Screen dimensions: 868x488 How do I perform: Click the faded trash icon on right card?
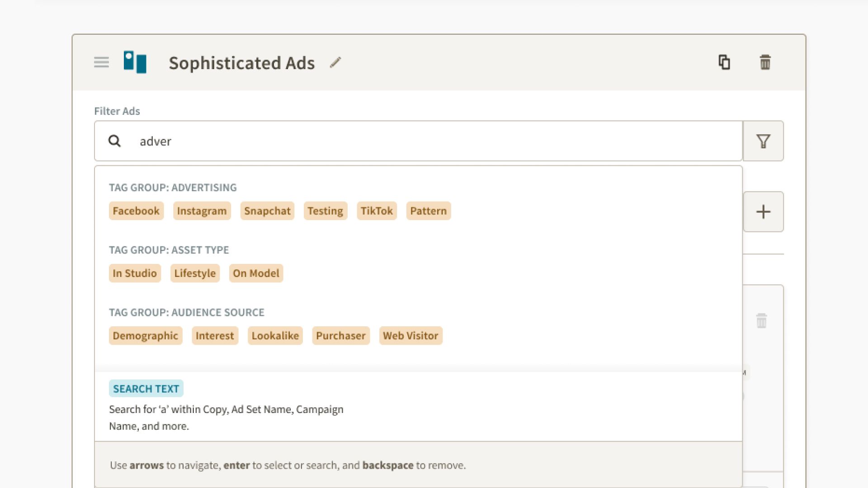click(761, 321)
